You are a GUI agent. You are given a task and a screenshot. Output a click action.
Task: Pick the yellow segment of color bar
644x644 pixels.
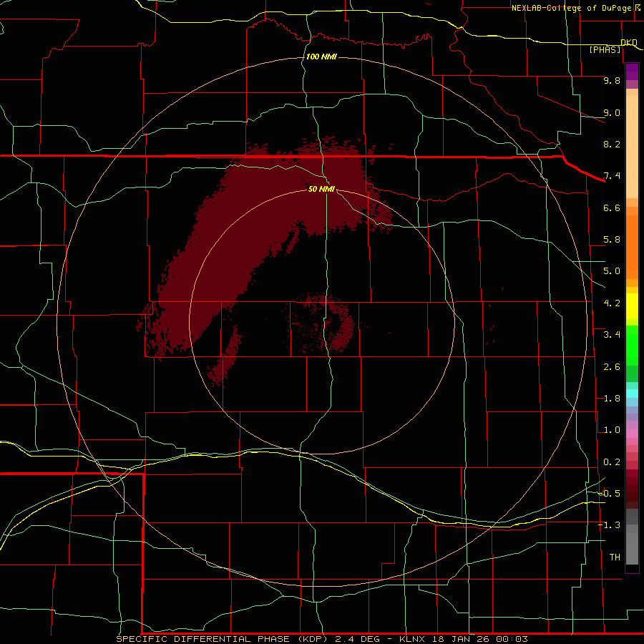coord(632,306)
